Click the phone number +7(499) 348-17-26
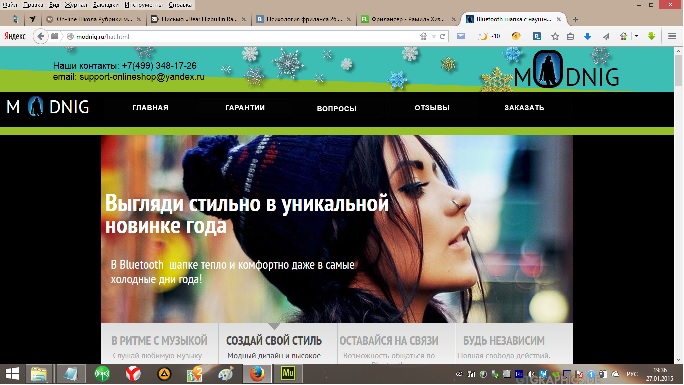Viewport: 684px width, 385px height. pos(159,66)
